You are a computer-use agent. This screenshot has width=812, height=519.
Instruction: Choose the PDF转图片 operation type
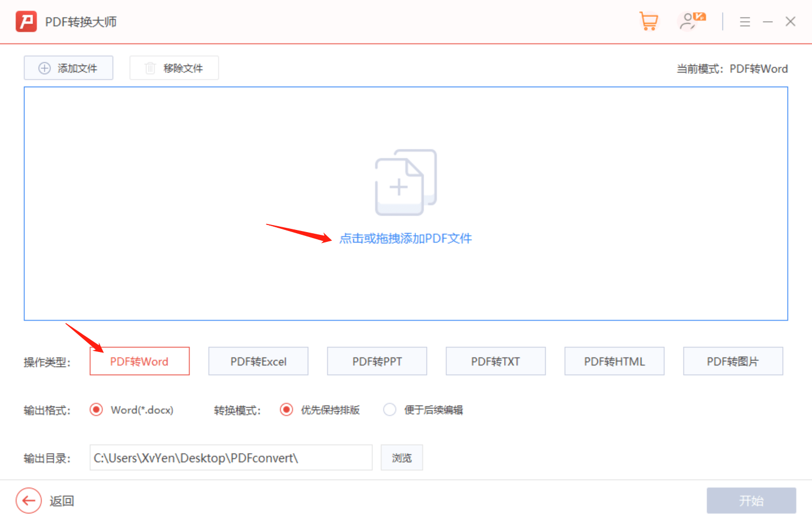point(733,361)
